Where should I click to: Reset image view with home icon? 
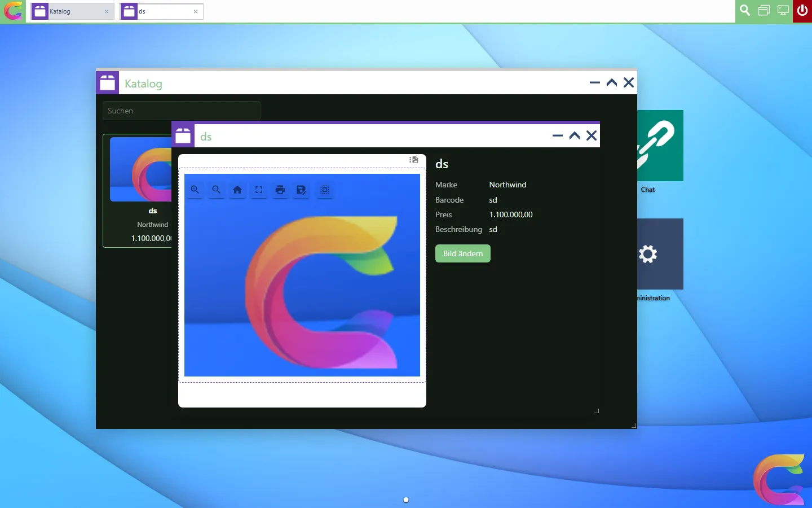[x=237, y=190]
